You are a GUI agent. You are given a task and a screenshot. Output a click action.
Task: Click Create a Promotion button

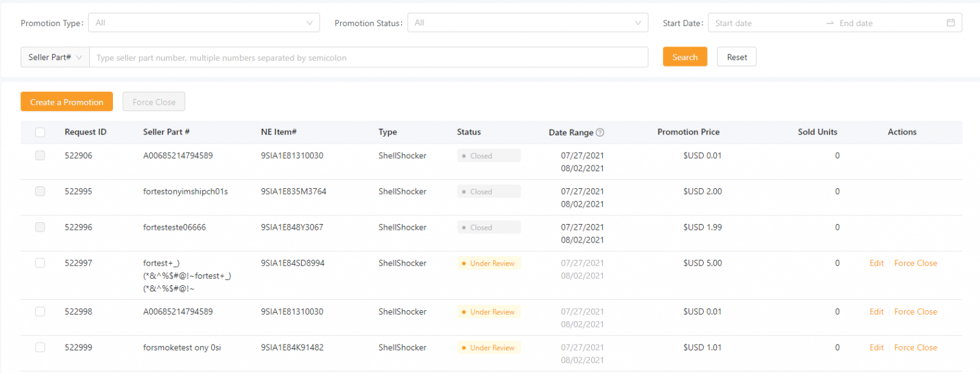point(66,102)
